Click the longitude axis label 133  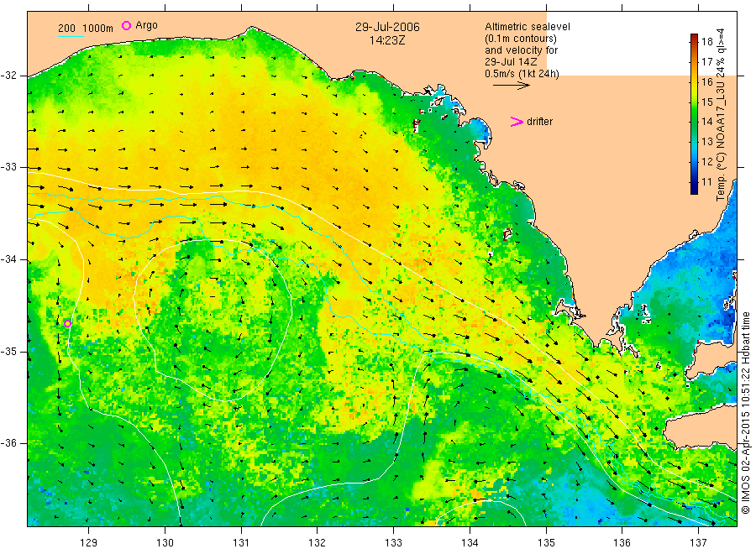pos(393,542)
